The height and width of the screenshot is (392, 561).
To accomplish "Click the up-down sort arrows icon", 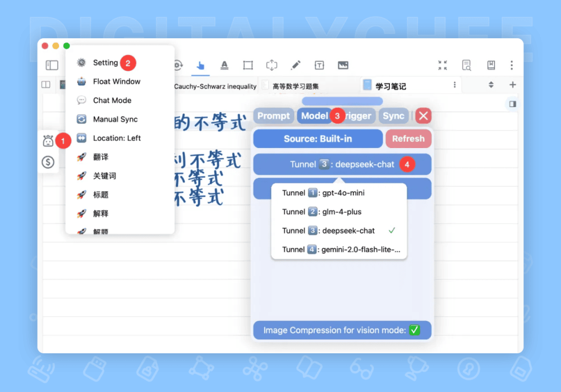I will [x=491, y=85].
